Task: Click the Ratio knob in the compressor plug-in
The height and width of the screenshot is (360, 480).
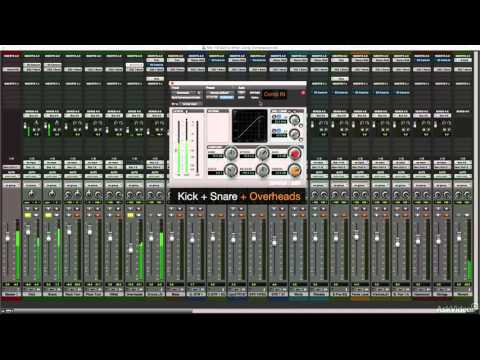Action: (231, 170)
